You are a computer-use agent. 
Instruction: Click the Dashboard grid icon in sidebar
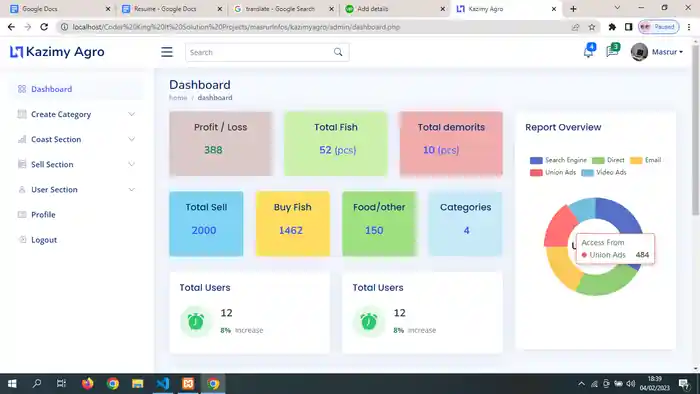click(x=22, y=89)
